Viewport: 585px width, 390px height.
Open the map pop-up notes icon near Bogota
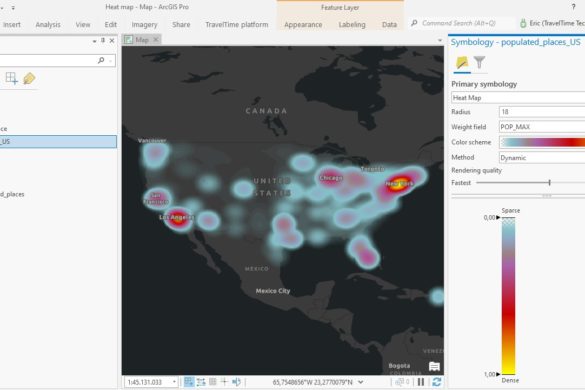click(x=434, y=366)
